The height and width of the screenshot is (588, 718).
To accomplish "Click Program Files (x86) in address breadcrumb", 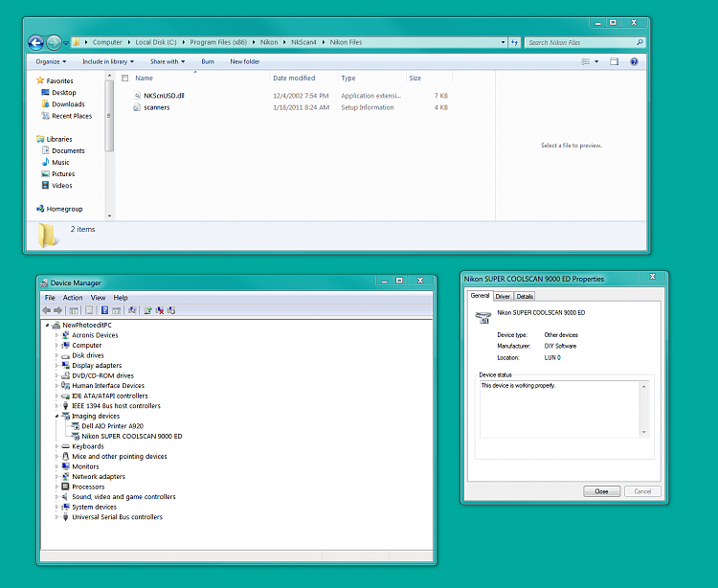I will click(218, 42).
